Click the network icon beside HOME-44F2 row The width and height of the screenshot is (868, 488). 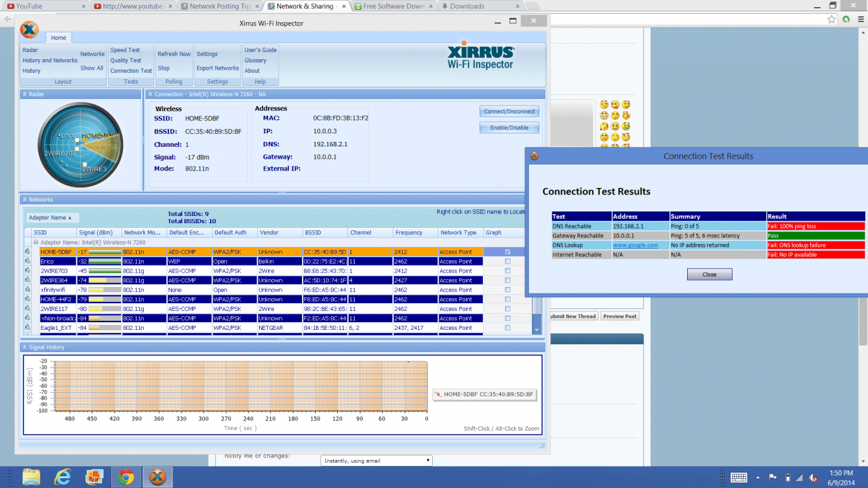tap(28, 299)
